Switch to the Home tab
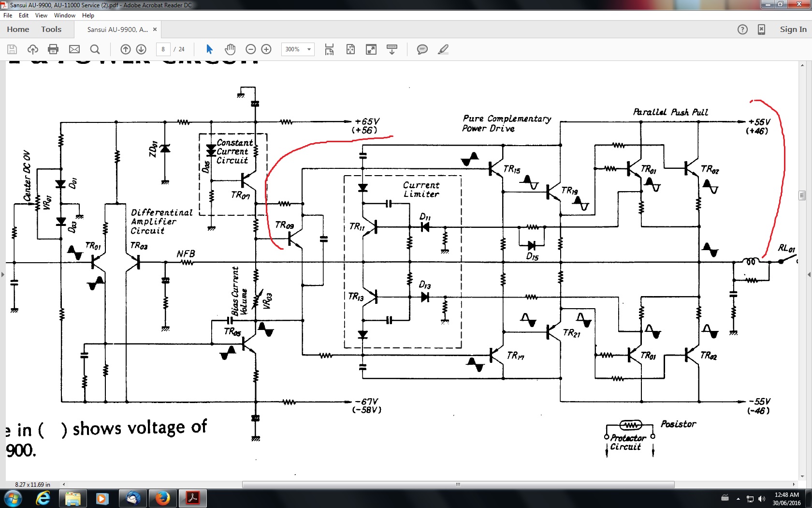The height and width of the screenshot is (508, 812). pos(18,30)
